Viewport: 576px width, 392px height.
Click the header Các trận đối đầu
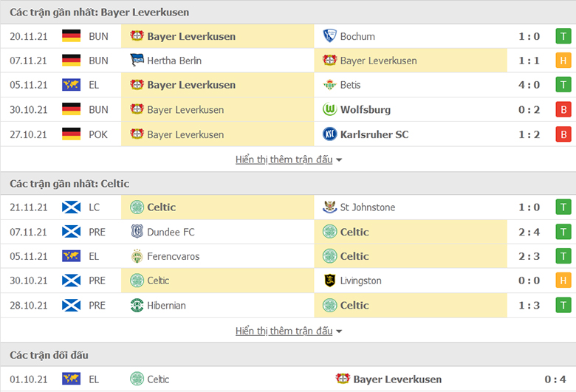point(49,355)
